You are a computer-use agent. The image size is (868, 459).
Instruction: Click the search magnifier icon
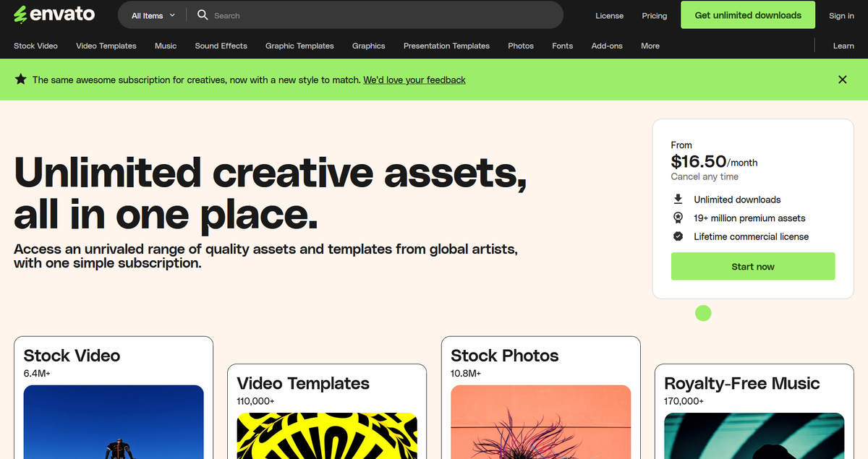tap(203, 15)
